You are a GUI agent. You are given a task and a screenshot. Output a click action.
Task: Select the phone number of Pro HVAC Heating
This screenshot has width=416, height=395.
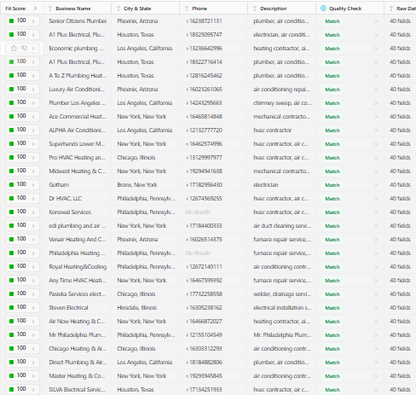[204, 157]
